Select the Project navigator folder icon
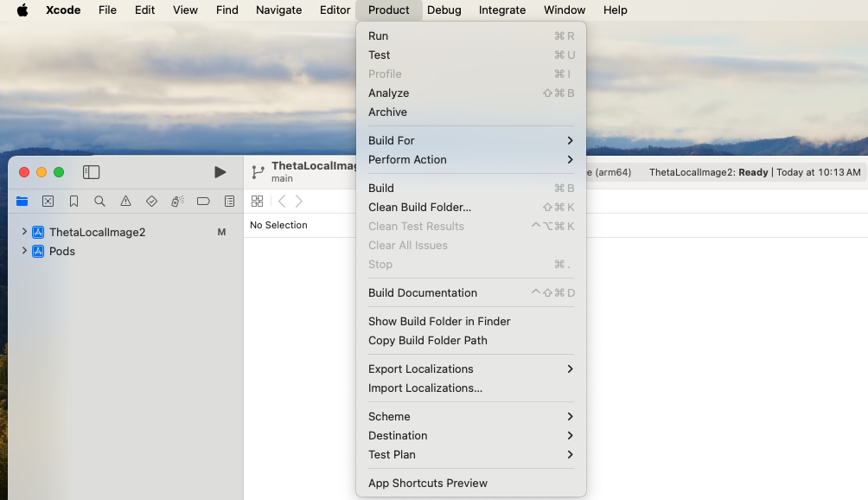 tap(22, 201)
